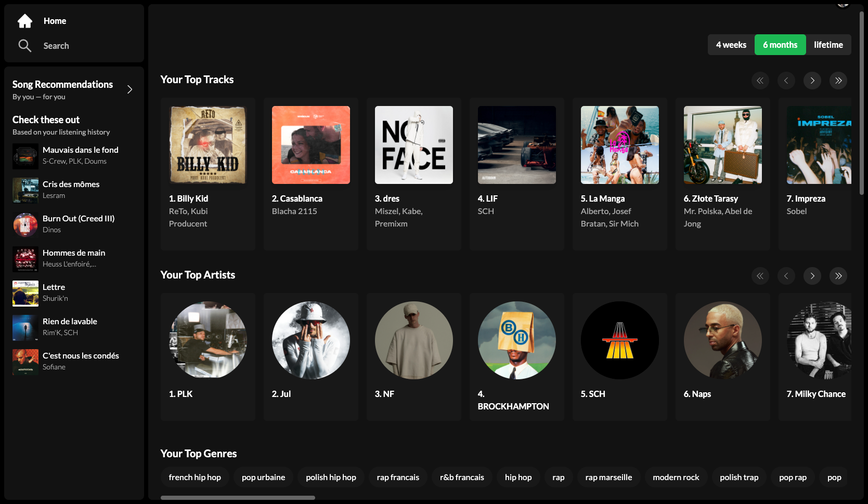This screenshot has height=504, width=868.
Task: Jump to first page of Top Tracks
Action: tap(760, 81)
